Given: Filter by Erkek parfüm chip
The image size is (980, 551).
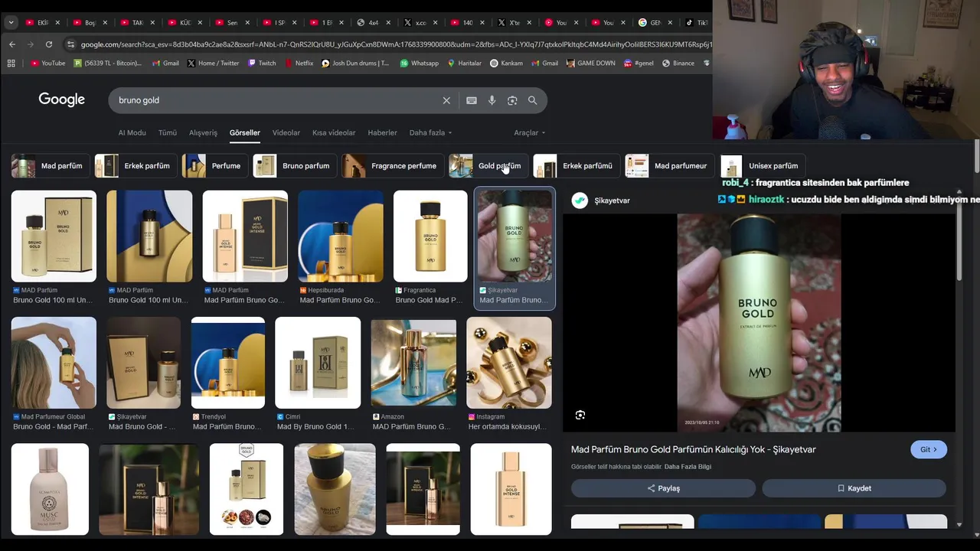Looking at the screenshot, I should pyautogui.click(x=136, y=166).
